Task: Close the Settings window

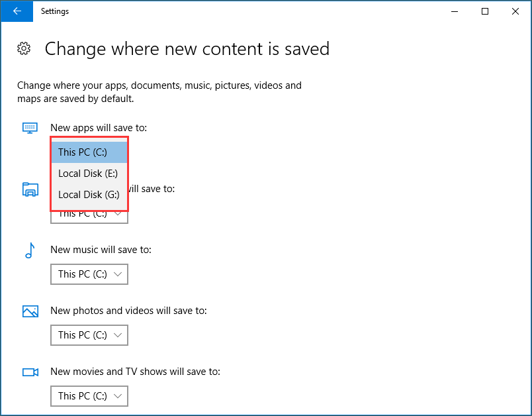Action: pyautogui.click(x=515, y=11)
